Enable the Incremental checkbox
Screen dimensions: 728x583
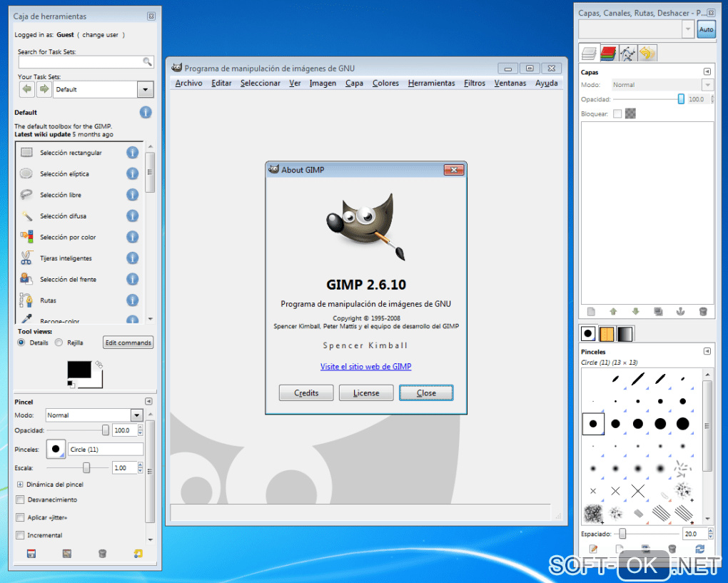(x=20, y=535)
